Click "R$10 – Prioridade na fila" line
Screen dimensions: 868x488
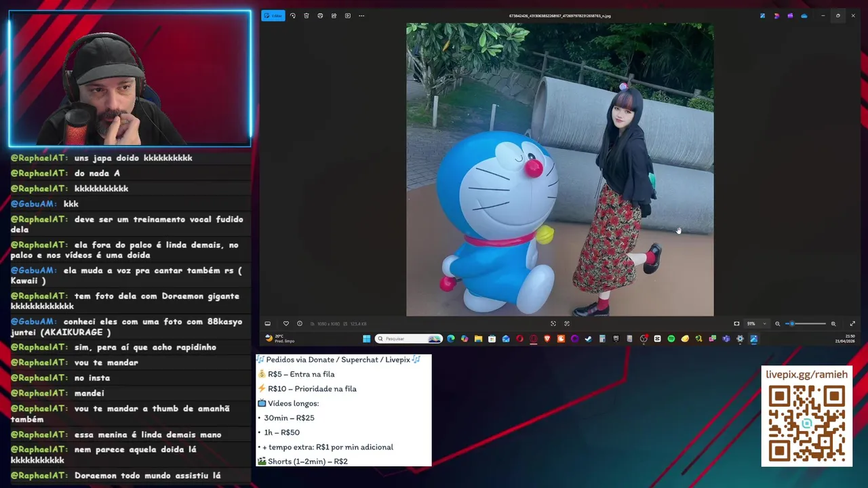tap(307, 389)
